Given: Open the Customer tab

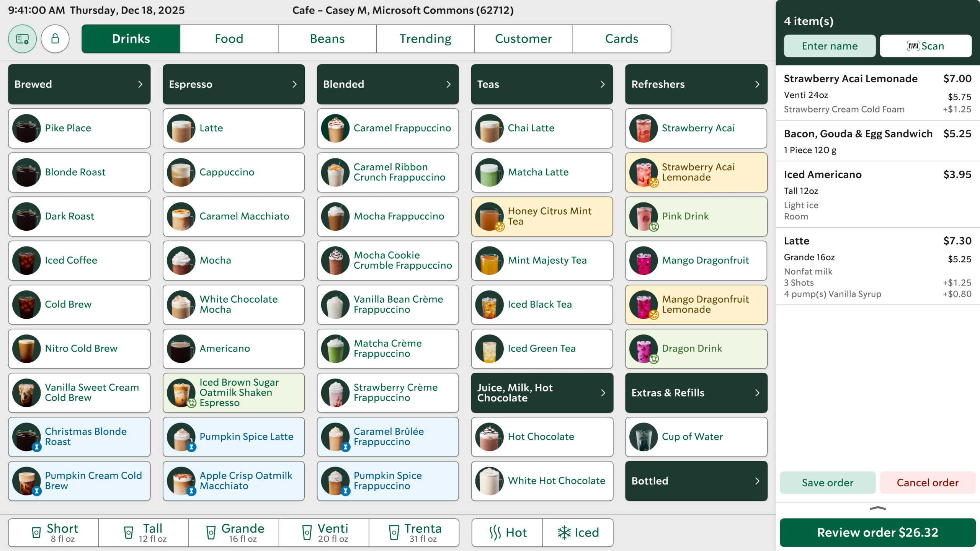Looking at the screenshot, I should 524,39.
